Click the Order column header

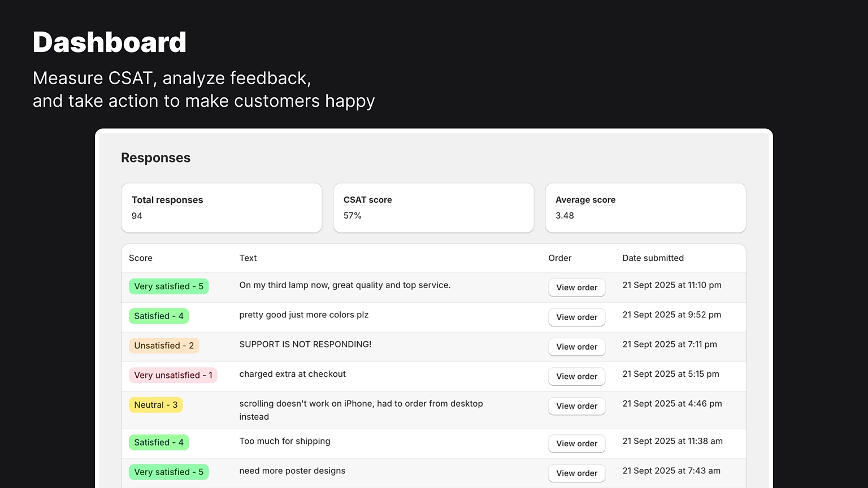point(559,258)
